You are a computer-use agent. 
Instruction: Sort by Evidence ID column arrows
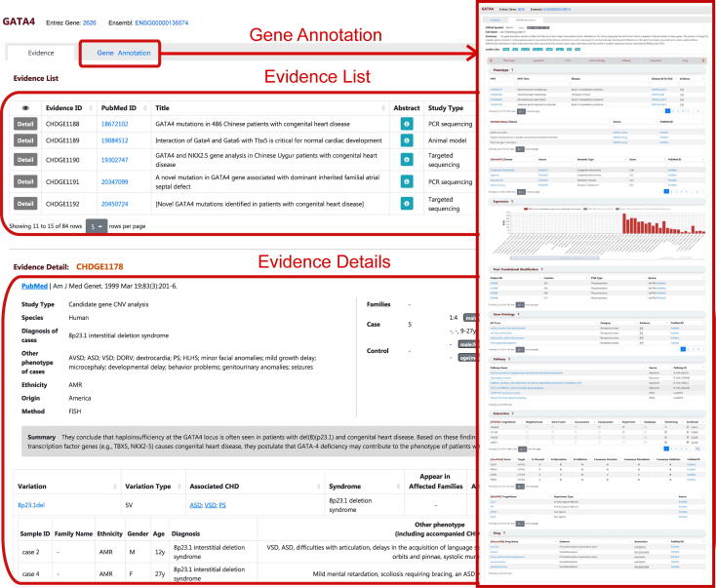(91, 108)
